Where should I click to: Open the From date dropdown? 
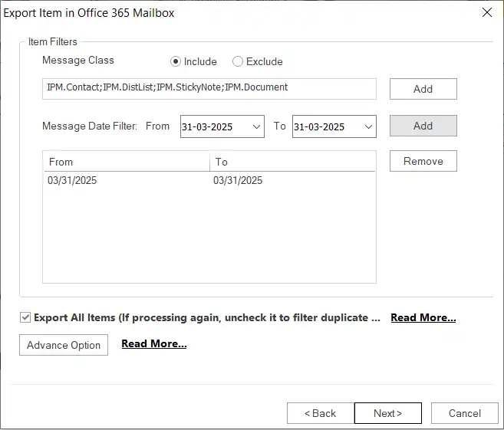pyautogui.click(x=256, y=126)
